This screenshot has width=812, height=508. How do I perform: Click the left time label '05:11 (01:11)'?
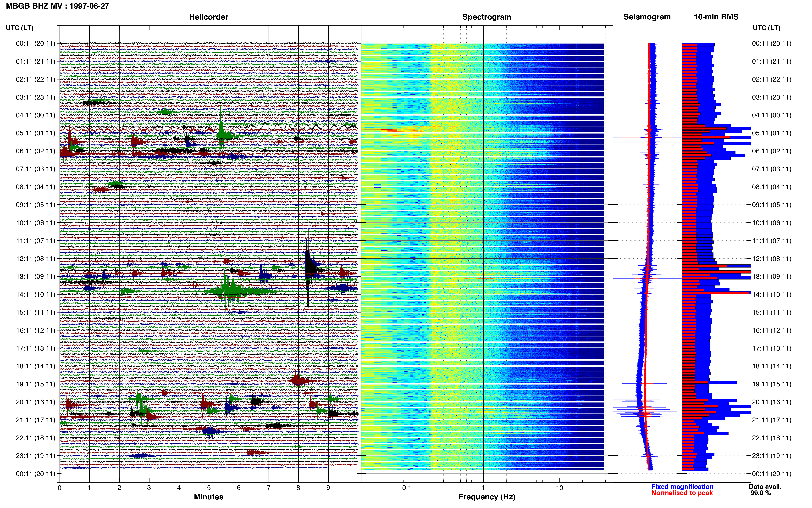[35, 133]
